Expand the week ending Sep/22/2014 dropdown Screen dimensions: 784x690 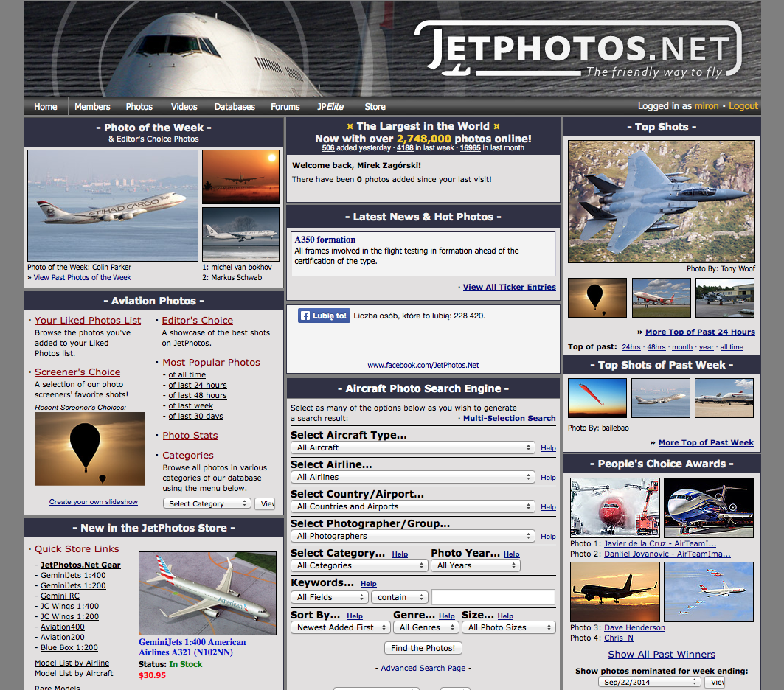pos(649,682)
